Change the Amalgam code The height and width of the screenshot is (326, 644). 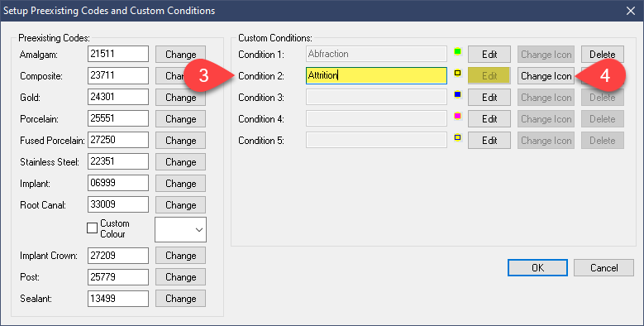[x=181, y=55]
